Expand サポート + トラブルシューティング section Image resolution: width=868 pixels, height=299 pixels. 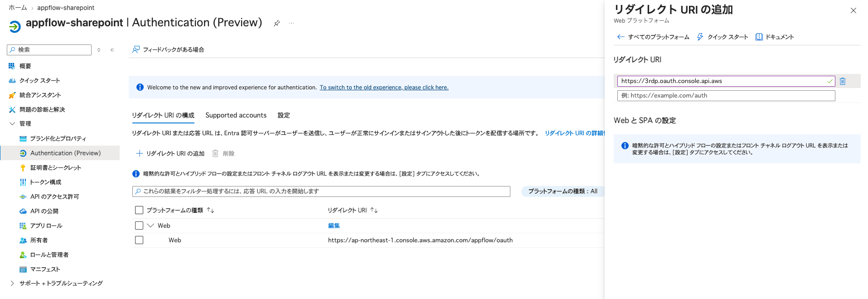pos(12,283)
